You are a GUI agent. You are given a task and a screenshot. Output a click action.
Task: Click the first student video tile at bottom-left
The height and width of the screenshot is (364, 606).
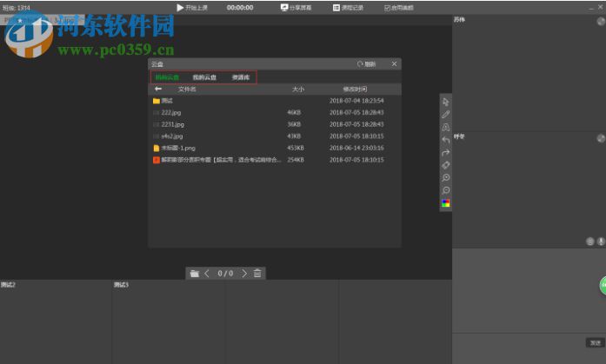56,321
